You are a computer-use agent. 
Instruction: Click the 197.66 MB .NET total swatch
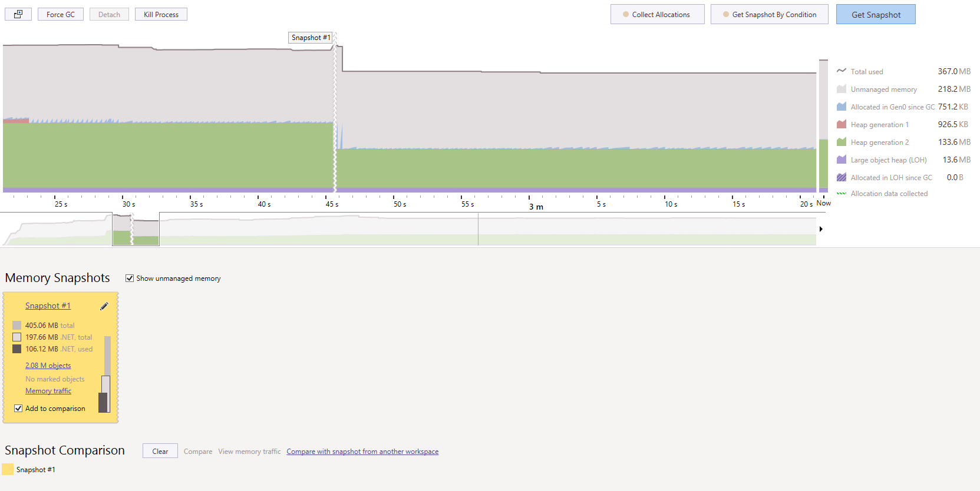click(17, 337)
